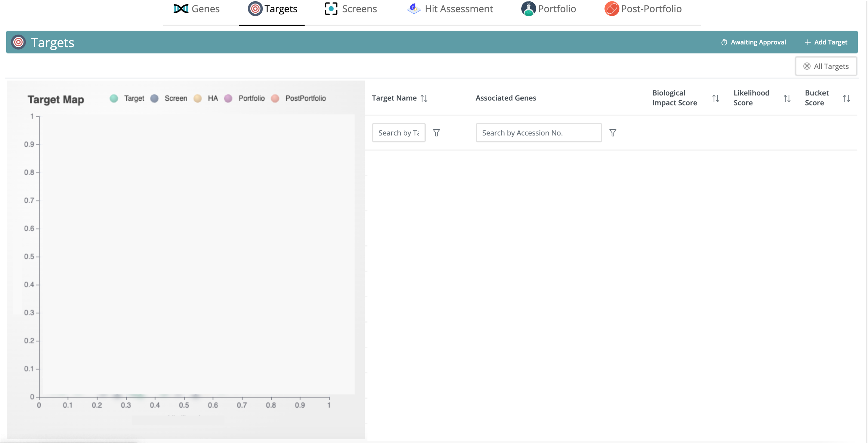Click the Biological Impact Score header text
The height and width of the screenshot is (443, 868).
pos(674,98)
